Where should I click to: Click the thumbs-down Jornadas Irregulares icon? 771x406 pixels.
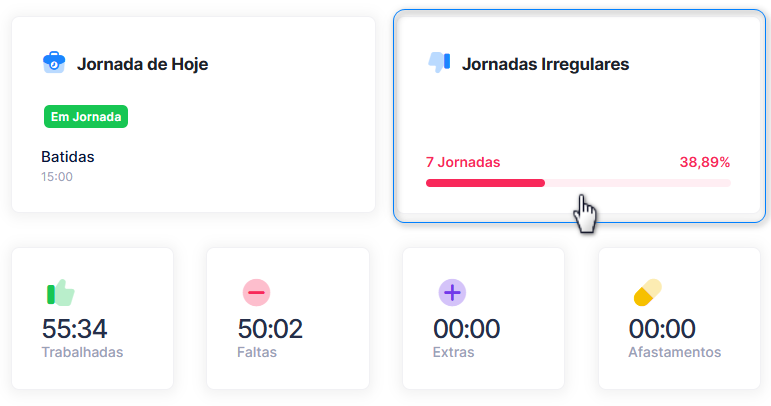tap(439, 62)
